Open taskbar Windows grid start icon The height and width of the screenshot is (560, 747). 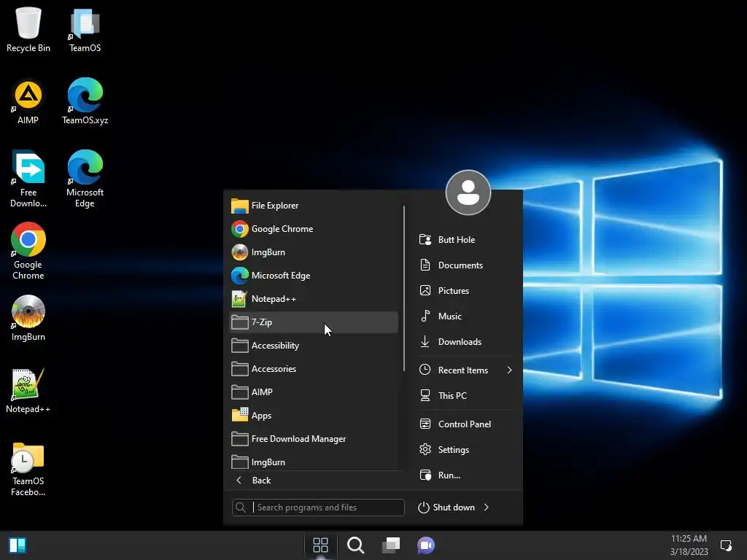point(321,545)
